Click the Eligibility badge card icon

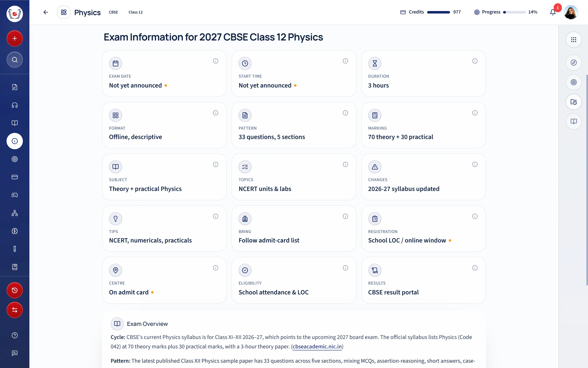(245, 270)
